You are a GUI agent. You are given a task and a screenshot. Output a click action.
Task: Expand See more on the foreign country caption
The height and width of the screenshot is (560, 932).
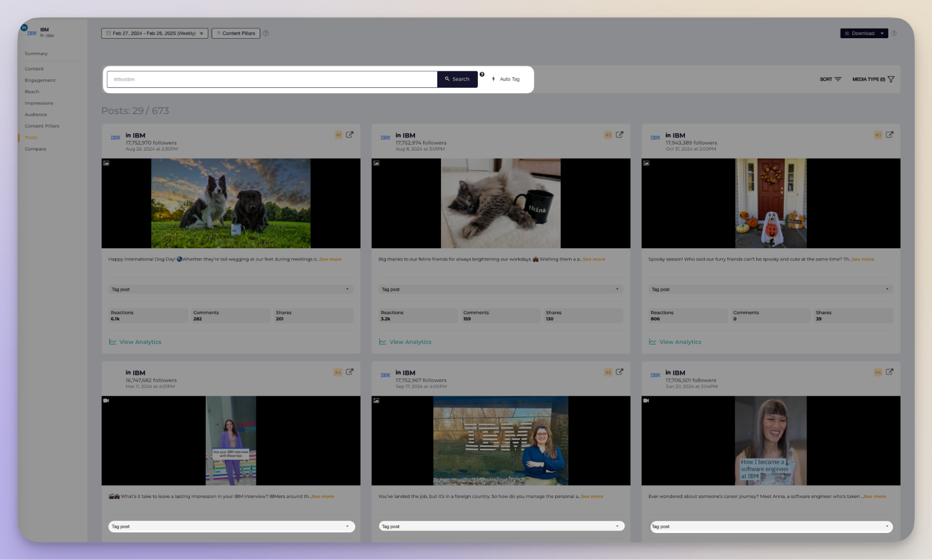(592, 496)
